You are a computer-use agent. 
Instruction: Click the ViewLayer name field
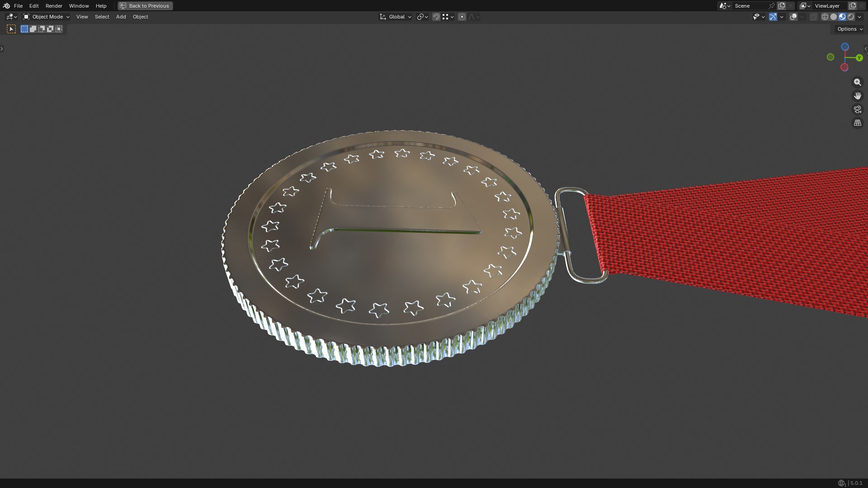pyautogui.click(x=830, y=6)
